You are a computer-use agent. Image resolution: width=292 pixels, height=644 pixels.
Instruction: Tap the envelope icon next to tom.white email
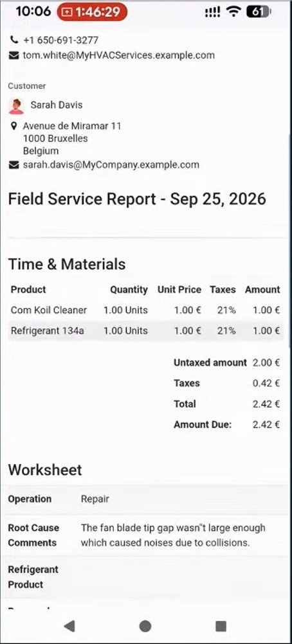pyautogui.click(x=14, y=55)
